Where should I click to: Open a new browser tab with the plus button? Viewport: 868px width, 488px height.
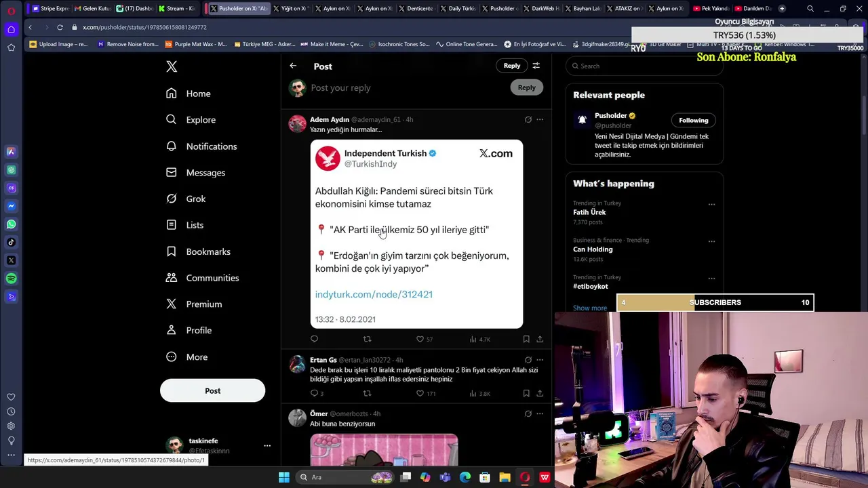[782, 9]
